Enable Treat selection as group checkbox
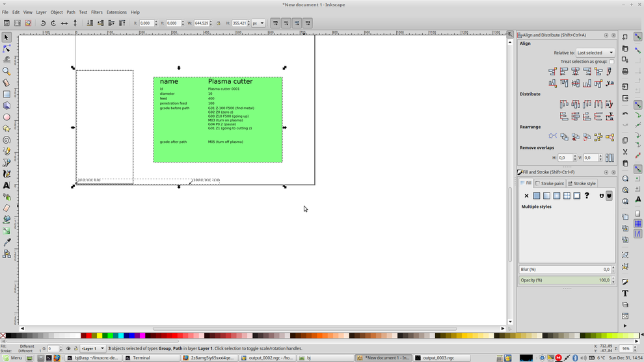 (611, 62)
